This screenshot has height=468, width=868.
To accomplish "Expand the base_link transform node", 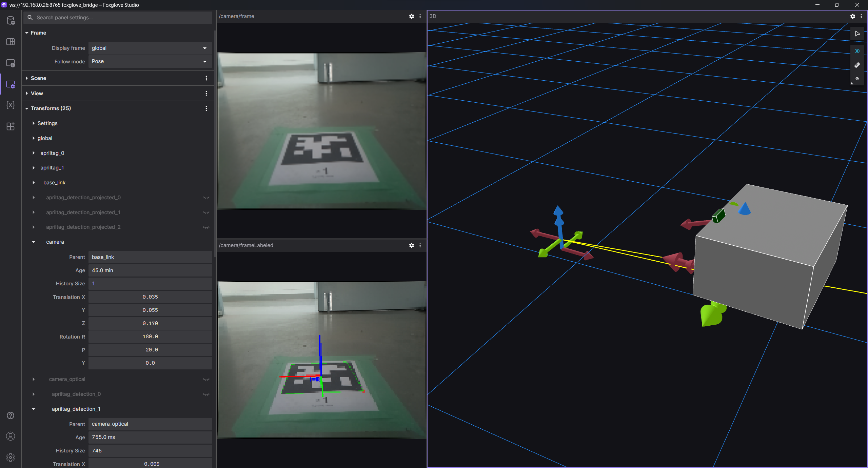I will pos(34,183).
